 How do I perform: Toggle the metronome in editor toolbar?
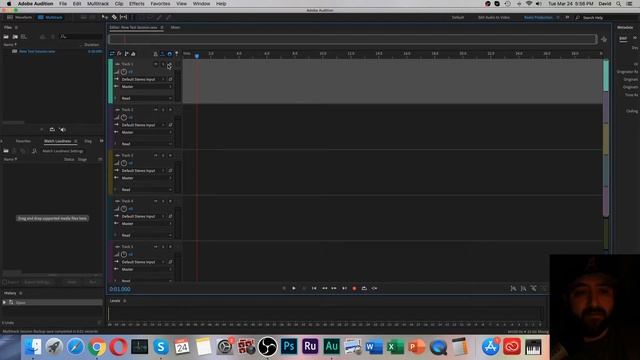(x=156, y=54)
